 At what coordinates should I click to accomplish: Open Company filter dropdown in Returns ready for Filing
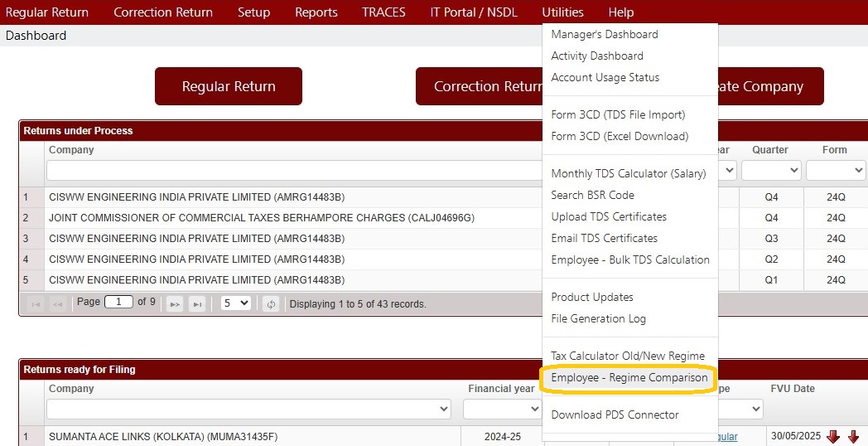[x=248, y=410]
